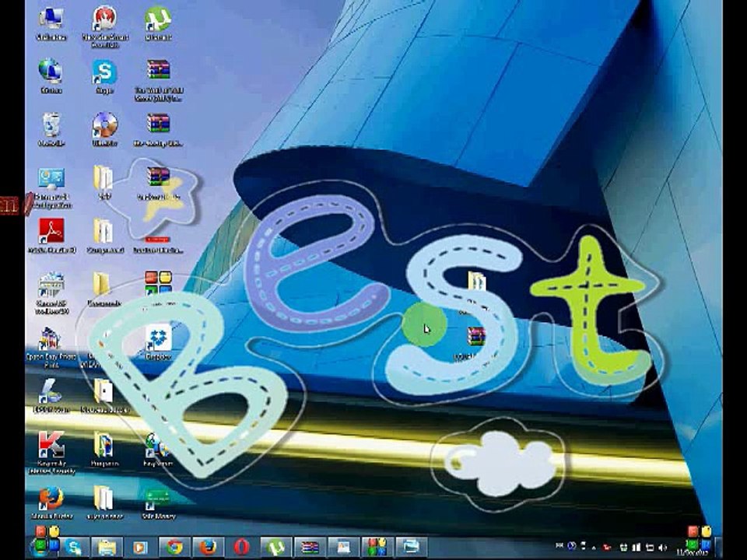Select the WinRAR archive inside the star shape
747x560 pixels.
point(158,183)
